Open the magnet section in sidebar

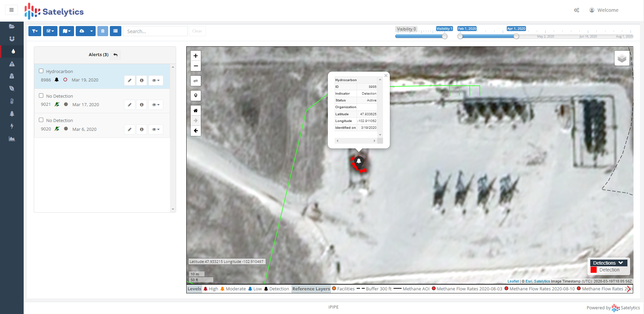12,39
